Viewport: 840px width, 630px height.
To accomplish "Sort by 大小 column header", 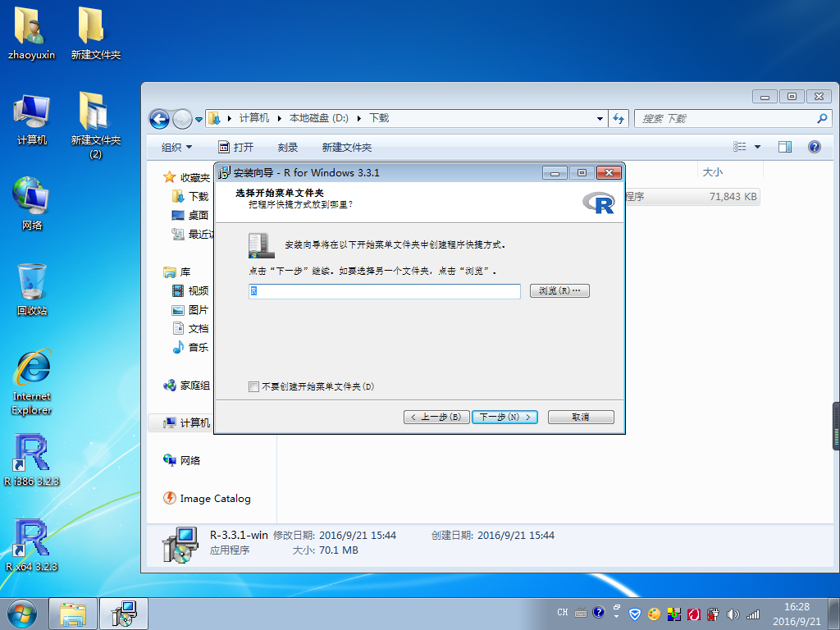I will [x=713, y=172].
